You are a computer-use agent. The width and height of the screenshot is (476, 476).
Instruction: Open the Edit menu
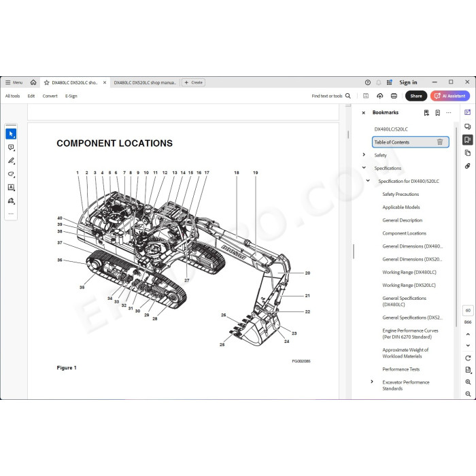31,96
